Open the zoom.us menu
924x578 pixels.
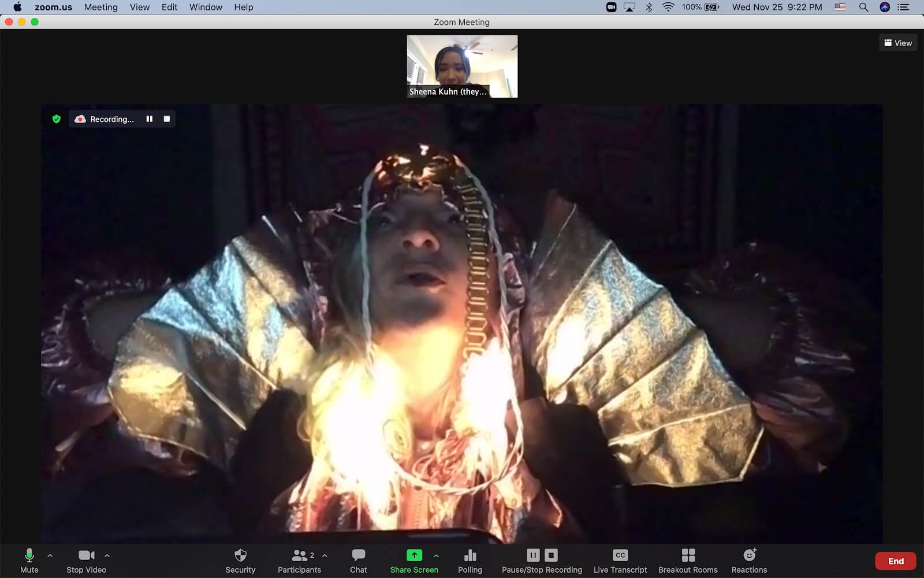[x=53, y=7]
